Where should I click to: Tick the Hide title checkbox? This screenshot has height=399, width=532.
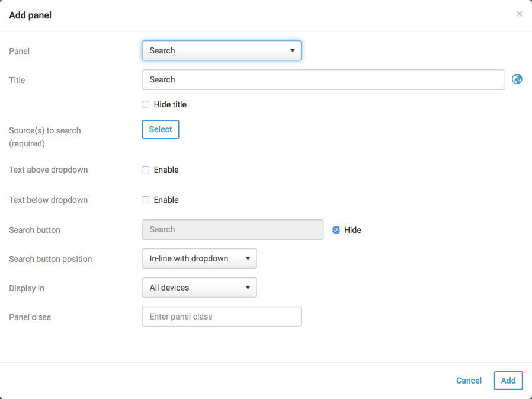146,105
